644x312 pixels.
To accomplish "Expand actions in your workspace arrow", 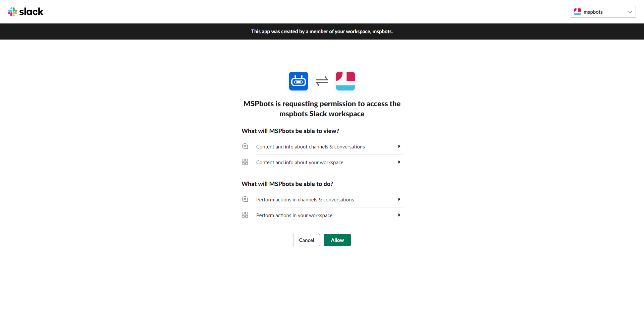I will pos(399,215).
